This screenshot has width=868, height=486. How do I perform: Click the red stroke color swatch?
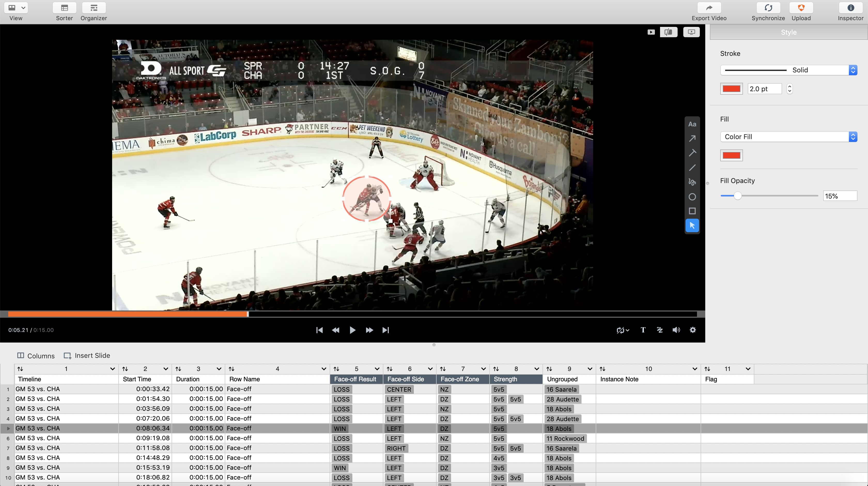pos(731,89)
